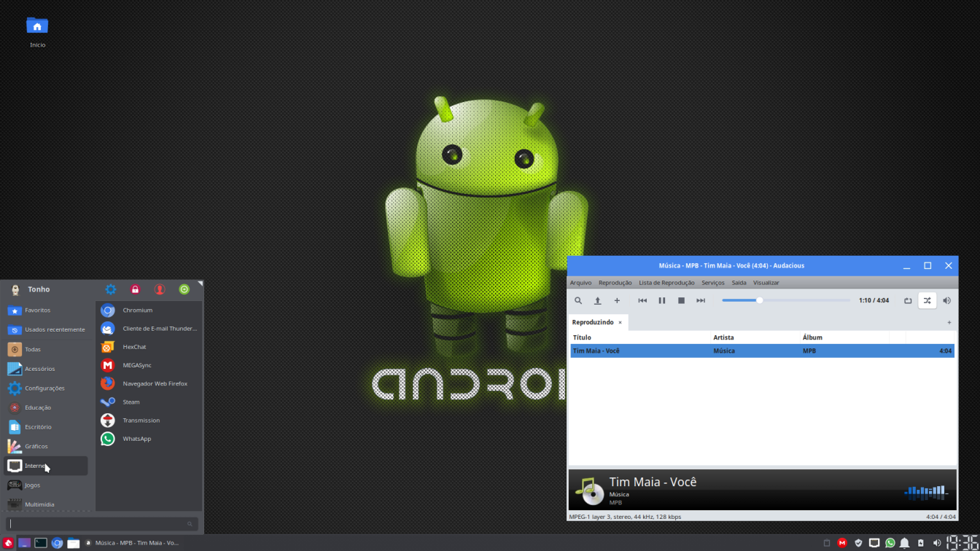
Task: Lock the screen with the red padlock icon
Action: 135,289
